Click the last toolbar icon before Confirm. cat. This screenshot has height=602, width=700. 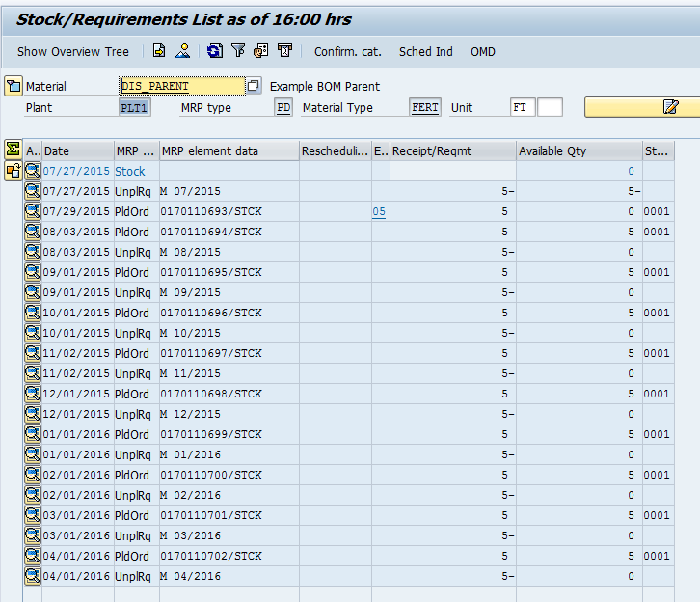pyautogui.click(x=284, y=51)
